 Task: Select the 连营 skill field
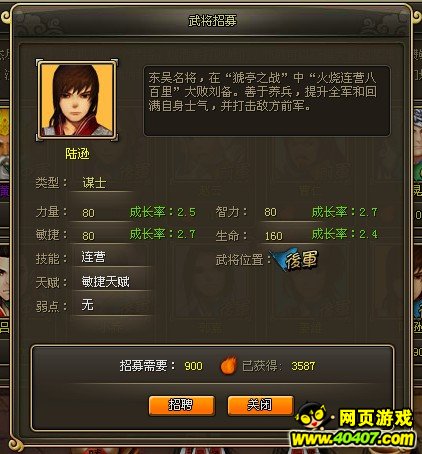(111, 257)
